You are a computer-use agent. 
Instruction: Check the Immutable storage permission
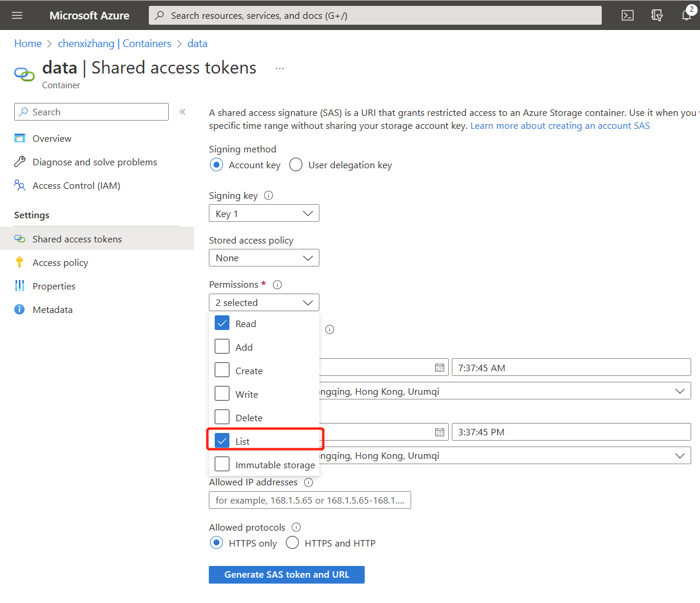(x=222, y=464)
